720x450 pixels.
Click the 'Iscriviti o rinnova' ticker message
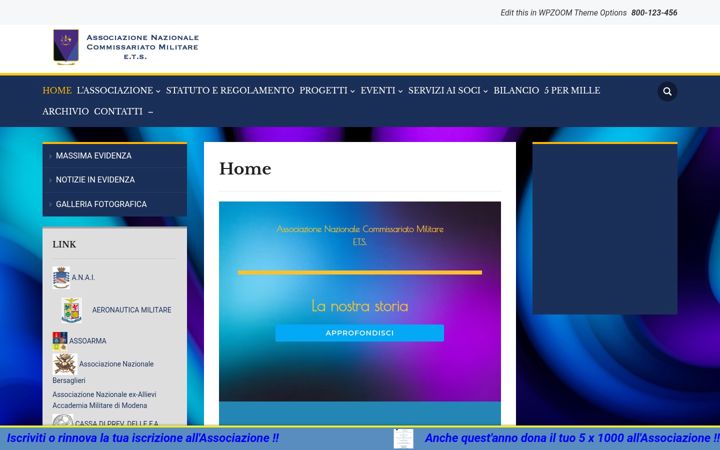(143, 438)
